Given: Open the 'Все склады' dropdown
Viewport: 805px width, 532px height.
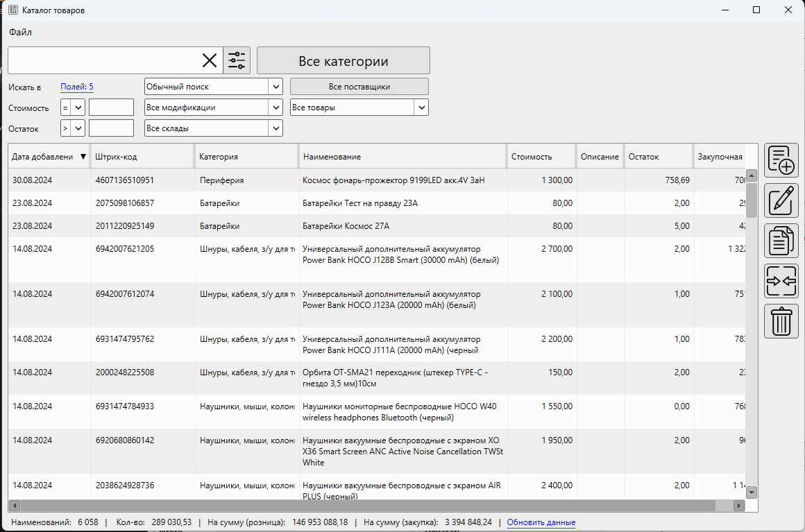Looking at the screenshot, I should (x=213, y=128).
